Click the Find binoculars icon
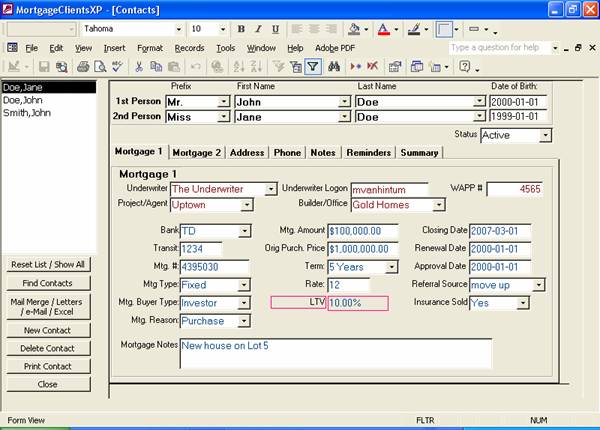 [x=334, y=67]
